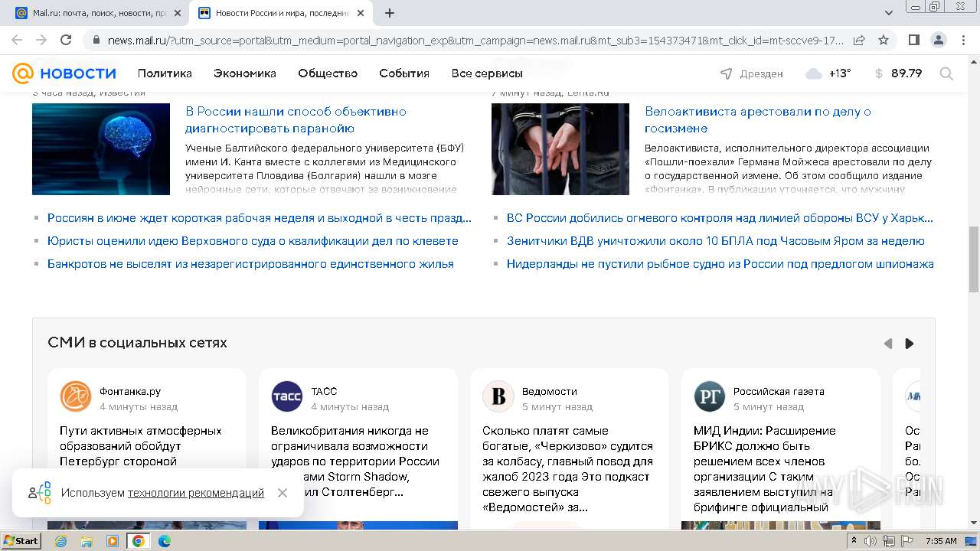This screenshot has height=551, width=980.
Task: Click the Фонтанка.ру source avatar
Action: tap(76, 396)
